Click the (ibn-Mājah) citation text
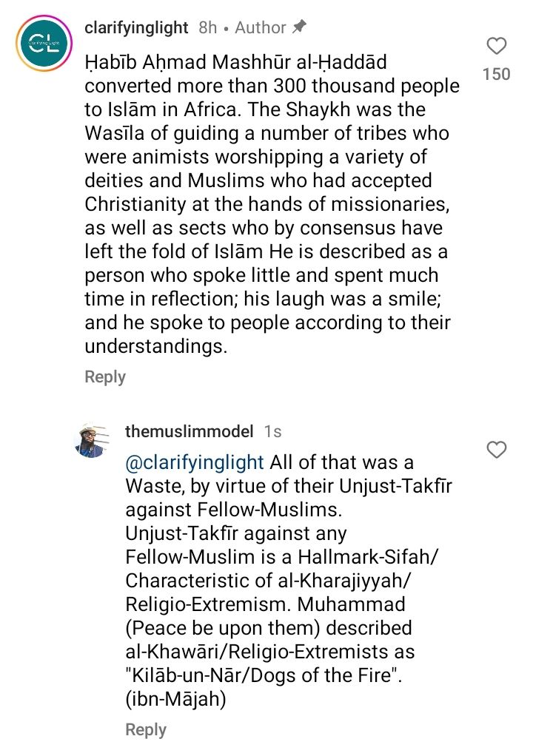 [x=175, y=698]
